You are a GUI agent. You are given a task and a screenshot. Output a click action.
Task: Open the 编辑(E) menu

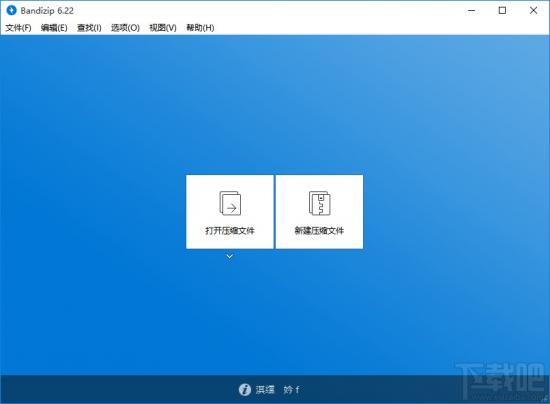54,28
